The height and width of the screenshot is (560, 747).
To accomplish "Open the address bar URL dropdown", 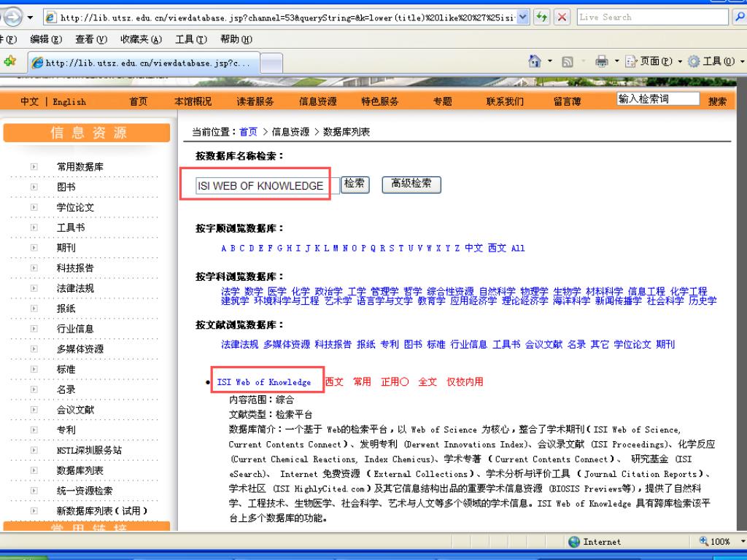I will [x=522, y=17].
